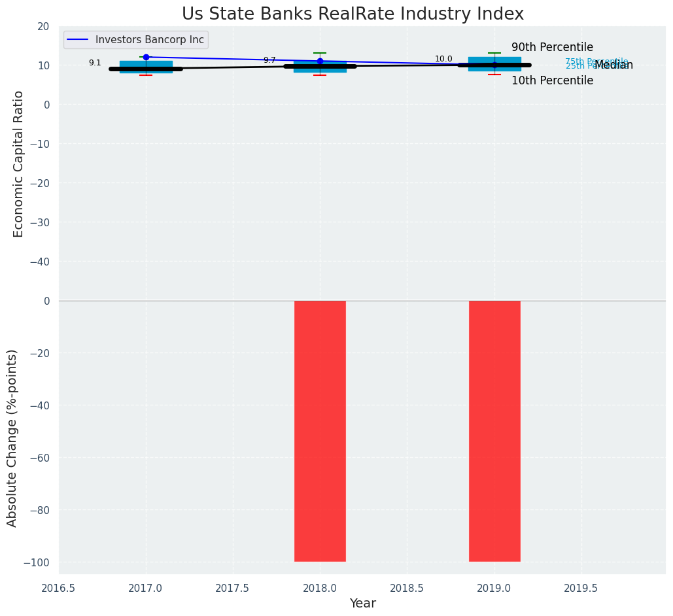
Task: Select the 2018 blue data point
Action: [320, 61]
